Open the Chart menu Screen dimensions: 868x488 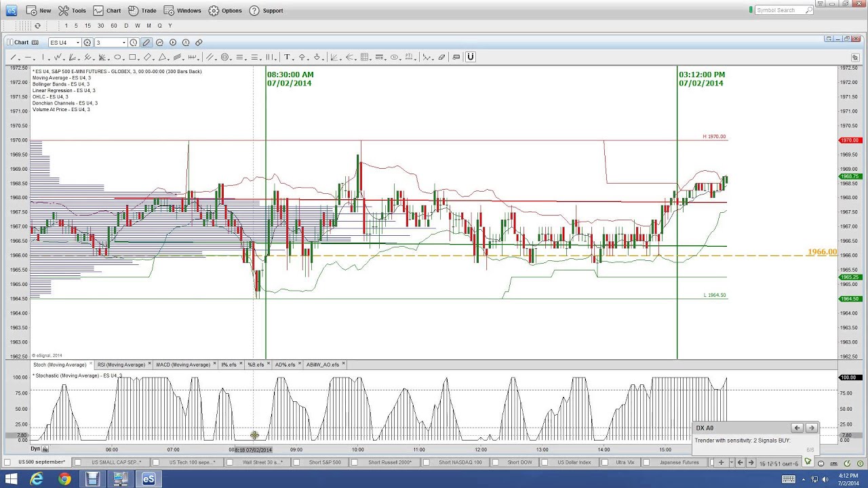(107, 11)
